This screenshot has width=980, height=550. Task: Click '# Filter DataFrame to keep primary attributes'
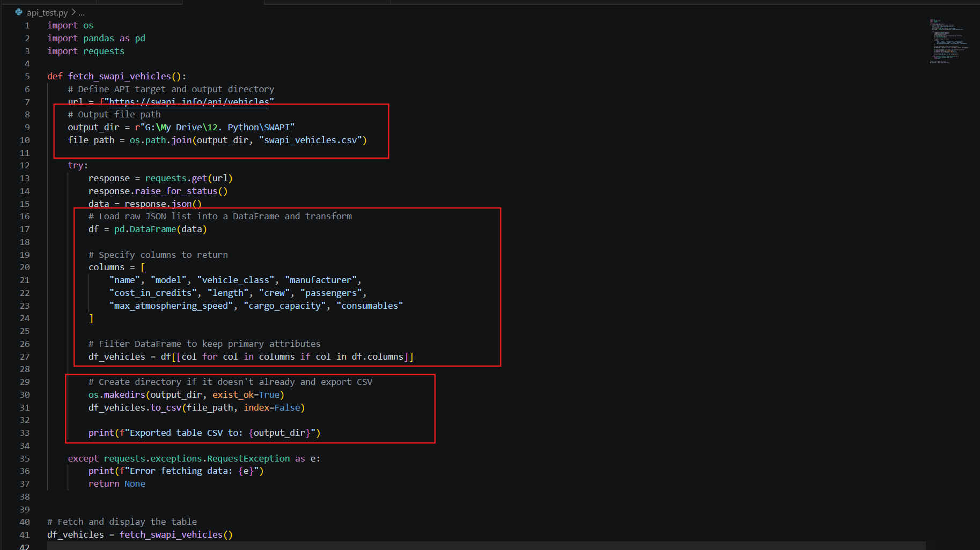pyautogui.click(x=204, y=344)
